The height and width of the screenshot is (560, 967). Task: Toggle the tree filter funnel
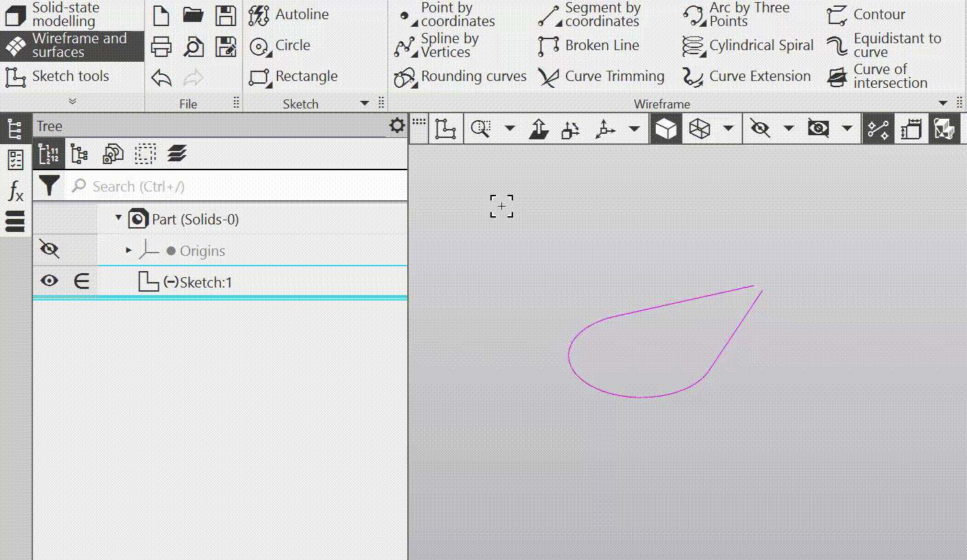(49, 185)
